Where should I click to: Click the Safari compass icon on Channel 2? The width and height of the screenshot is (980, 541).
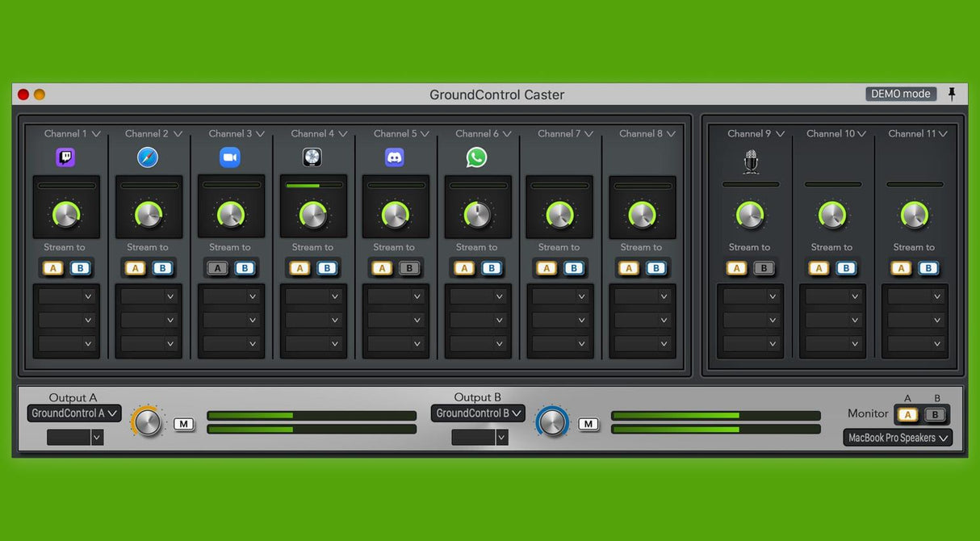coord(148,157)
